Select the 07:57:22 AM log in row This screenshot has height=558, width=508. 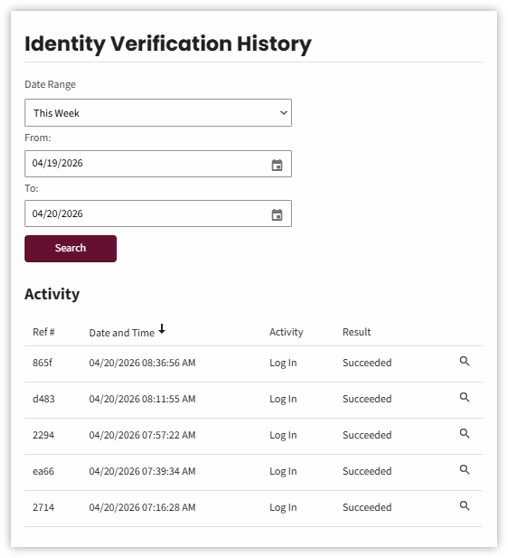coord(253,436)
